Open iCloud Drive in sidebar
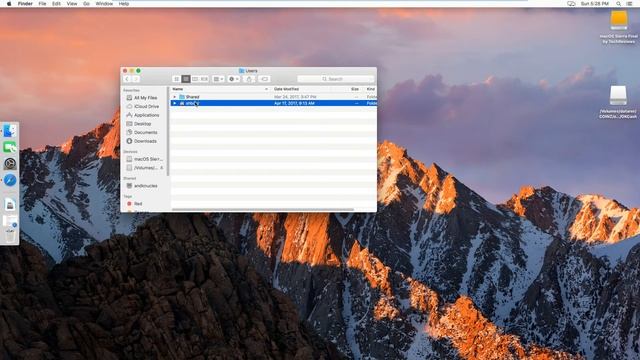640x360 pixels. (142, 106)
